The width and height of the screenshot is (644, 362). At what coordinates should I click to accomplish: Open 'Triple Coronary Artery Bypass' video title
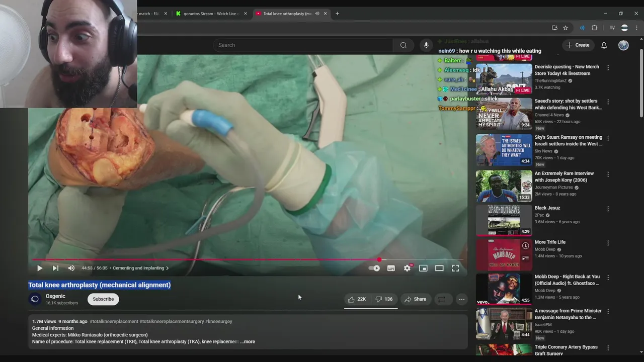566,350
